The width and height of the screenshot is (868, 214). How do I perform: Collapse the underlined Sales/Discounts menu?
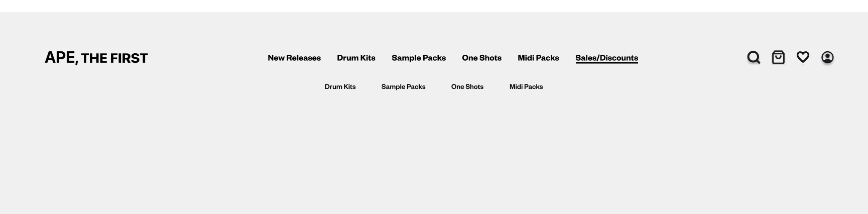[606, 58]
